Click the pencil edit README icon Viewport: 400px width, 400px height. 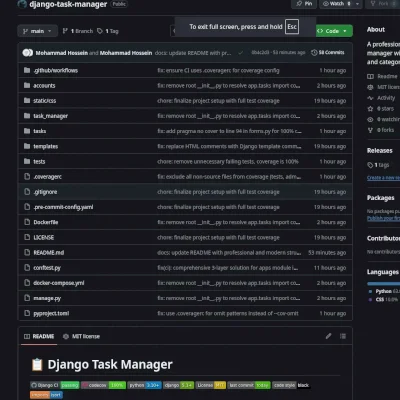coord(329,336)
